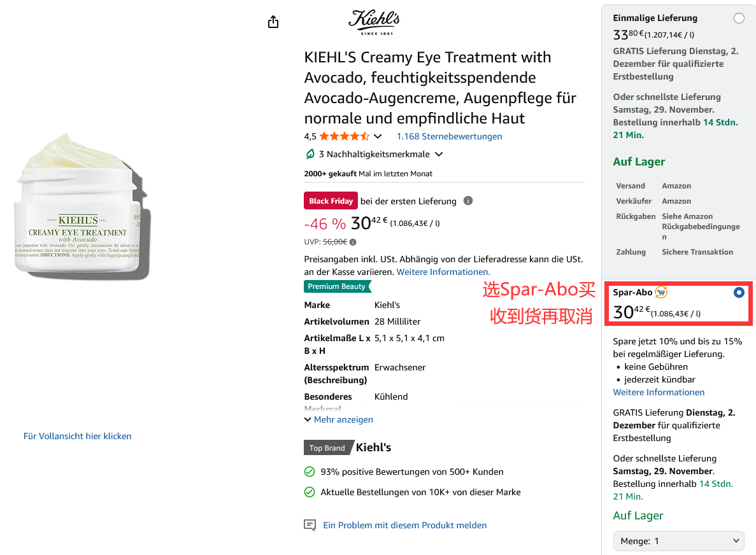
Task: Expand the Nachhaltigkeitsmerkmale dropdown
Action: (x=439, y=154)
